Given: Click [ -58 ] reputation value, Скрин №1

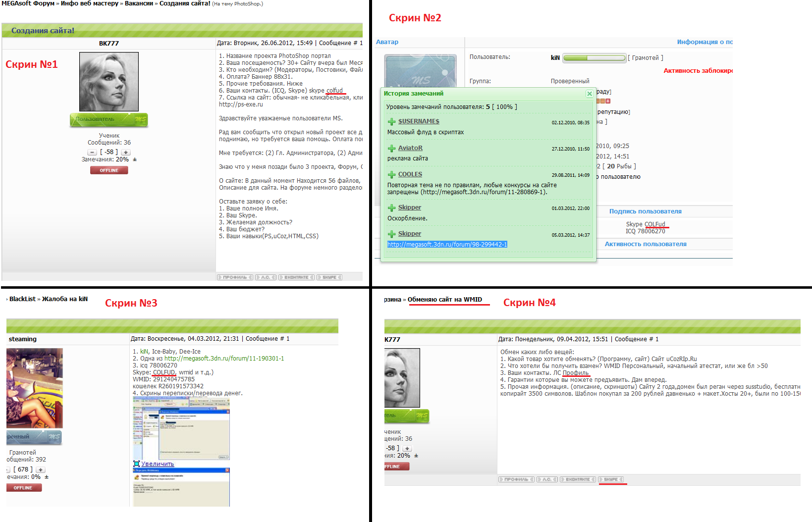Looking at the screenshot, I should [109, 152].
